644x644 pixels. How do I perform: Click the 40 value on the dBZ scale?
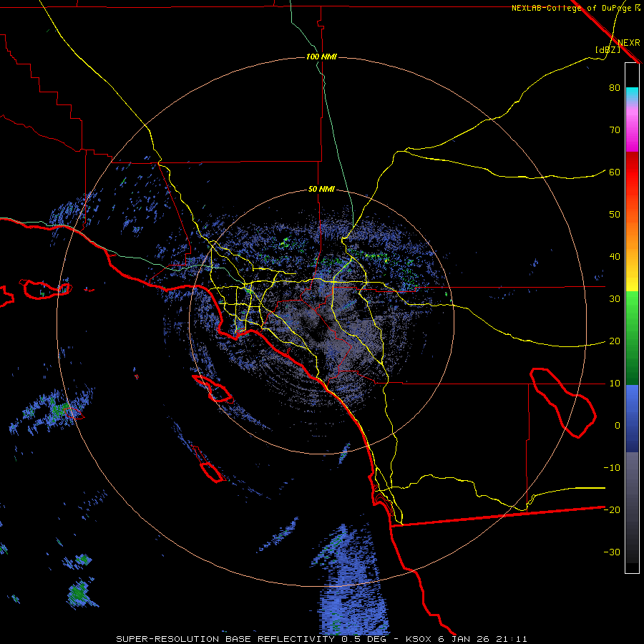tap(615, 257)
